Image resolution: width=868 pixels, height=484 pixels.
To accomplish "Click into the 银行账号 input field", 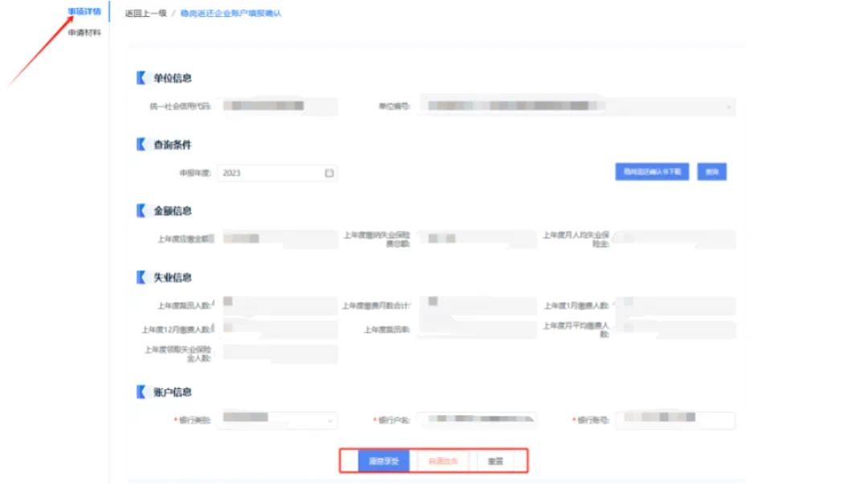I will tap(675, 420).
